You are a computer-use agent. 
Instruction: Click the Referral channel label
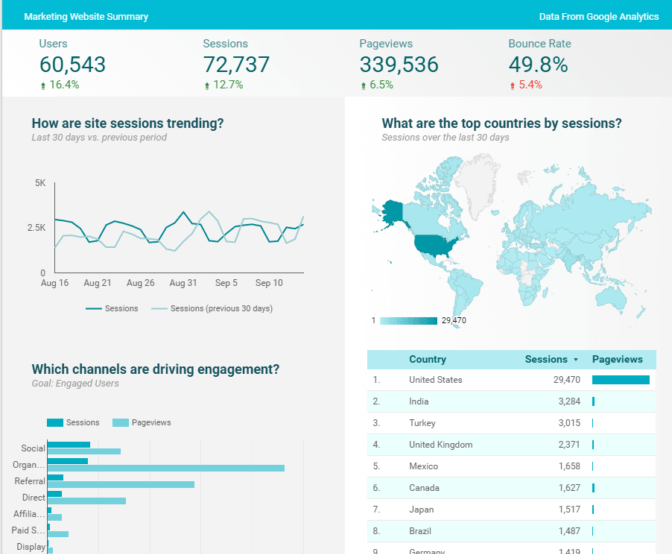click(x=30, y=481)
